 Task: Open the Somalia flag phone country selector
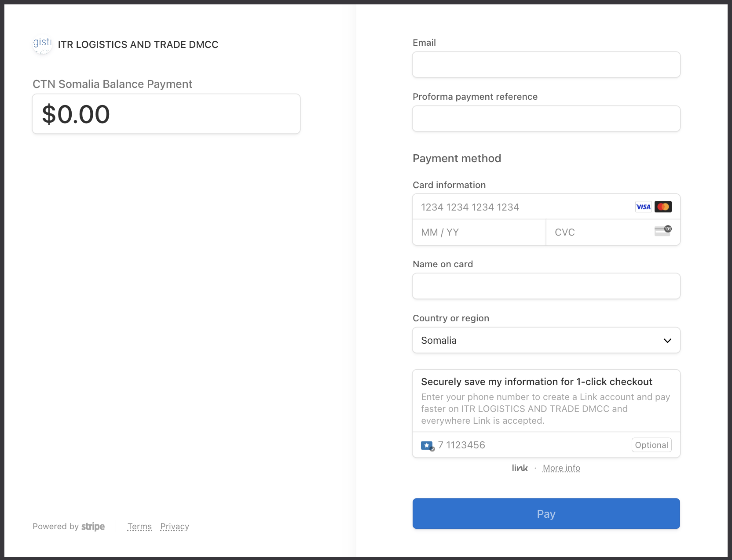pyautogui.click(x=428, y=445)
